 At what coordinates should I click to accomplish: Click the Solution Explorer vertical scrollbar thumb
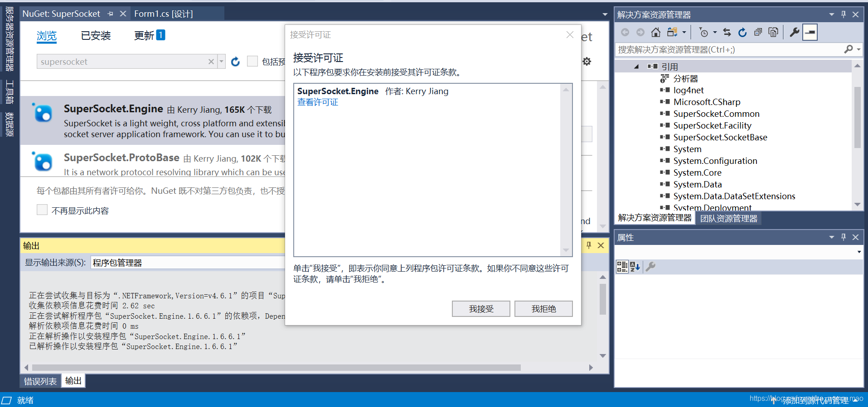point(858,117)
